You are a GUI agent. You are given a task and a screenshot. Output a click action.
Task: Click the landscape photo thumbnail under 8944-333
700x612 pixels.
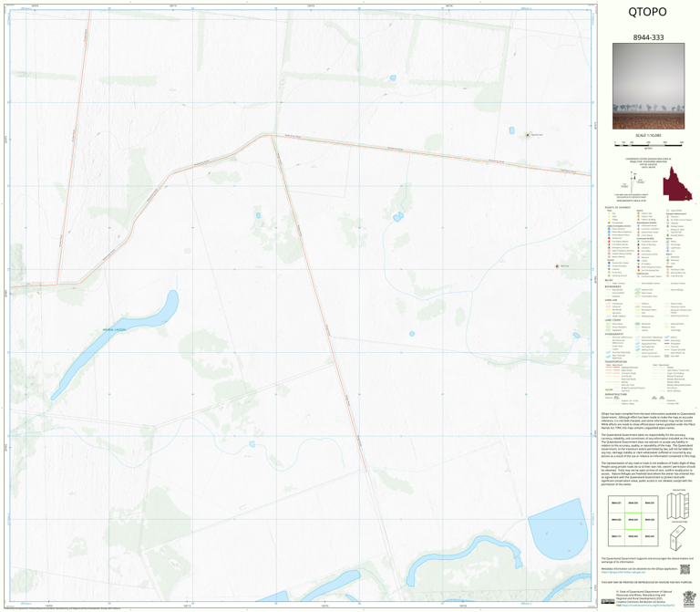(648, 87)
